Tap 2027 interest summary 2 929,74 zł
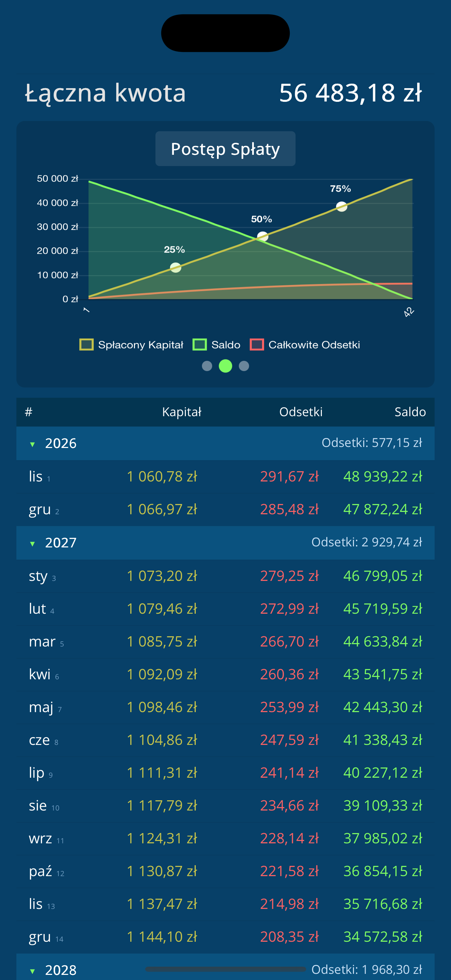 (367, 542)
